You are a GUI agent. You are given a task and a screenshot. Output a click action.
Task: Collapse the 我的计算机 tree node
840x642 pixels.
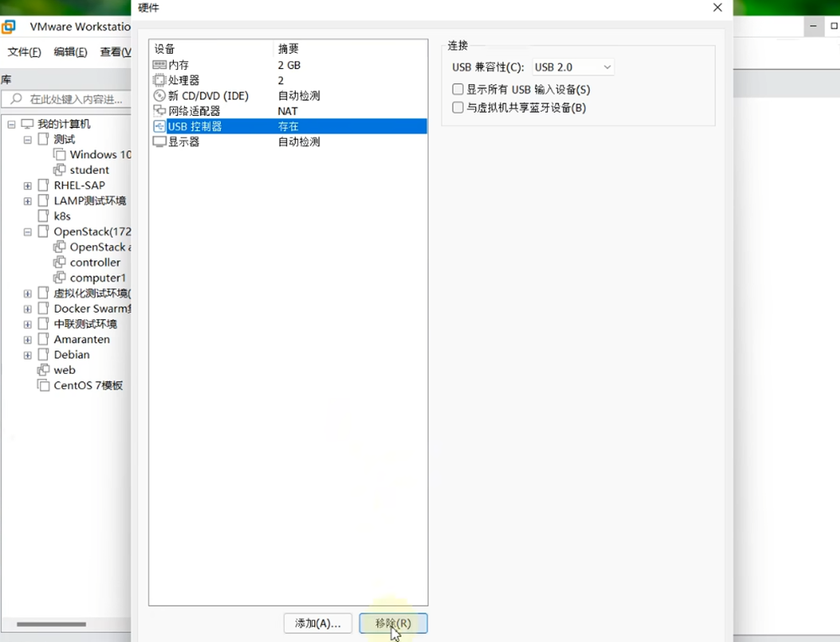[x=11, y=124]
